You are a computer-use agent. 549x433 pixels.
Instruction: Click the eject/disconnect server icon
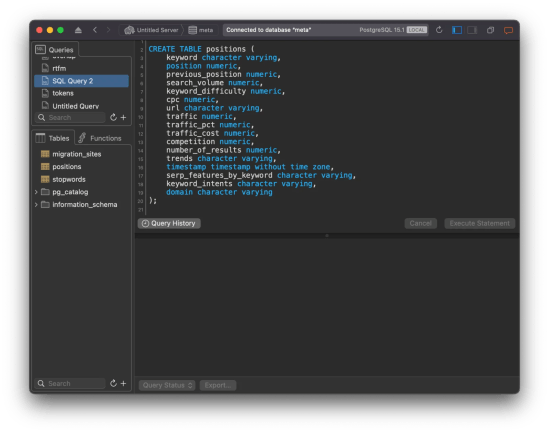point(78,30)
